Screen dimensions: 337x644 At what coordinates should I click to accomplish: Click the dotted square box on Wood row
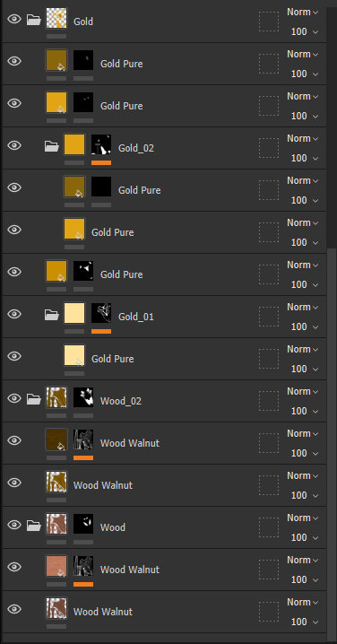pyautogui.click(x=269, y=527)
